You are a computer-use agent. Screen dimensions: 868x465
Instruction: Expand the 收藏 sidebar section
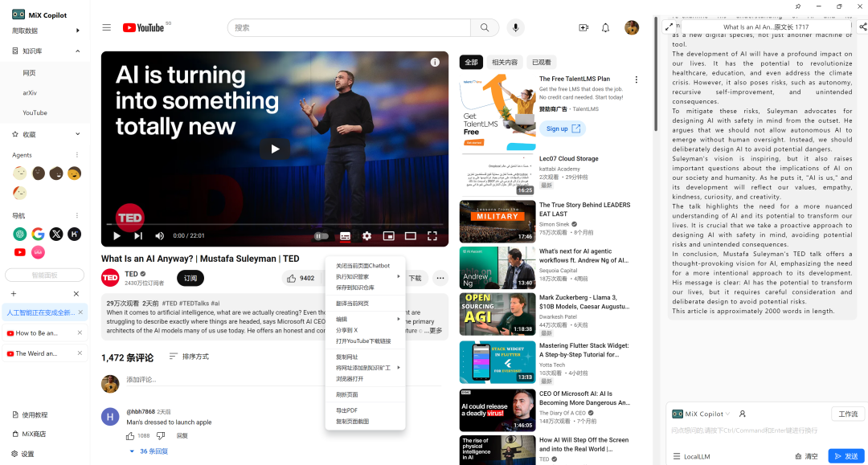tap(77, 134)
